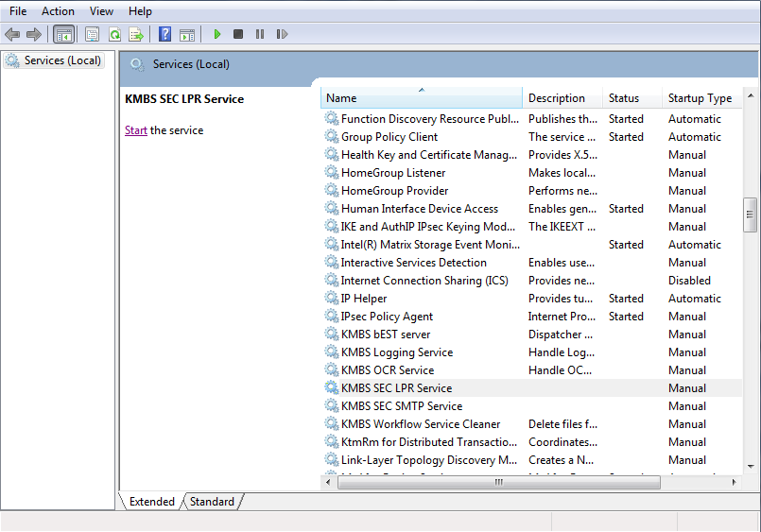Select KMBS Workflow Service Cleaner row
Viewport: 761px width, 532px height.
532,423
